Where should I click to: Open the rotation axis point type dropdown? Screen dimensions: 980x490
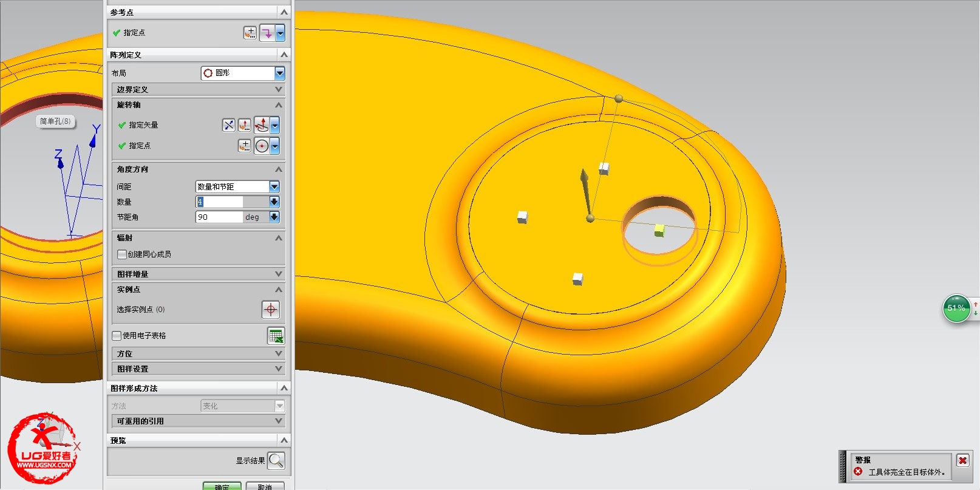point(275,146)
